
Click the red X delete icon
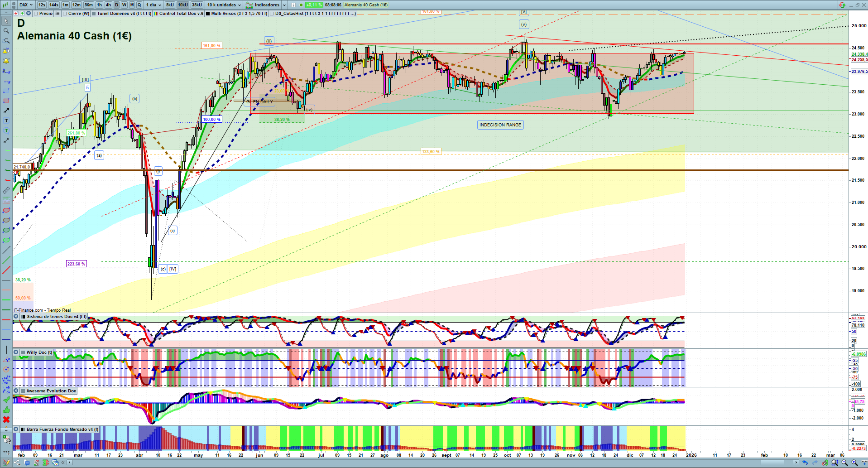[6, 420]
